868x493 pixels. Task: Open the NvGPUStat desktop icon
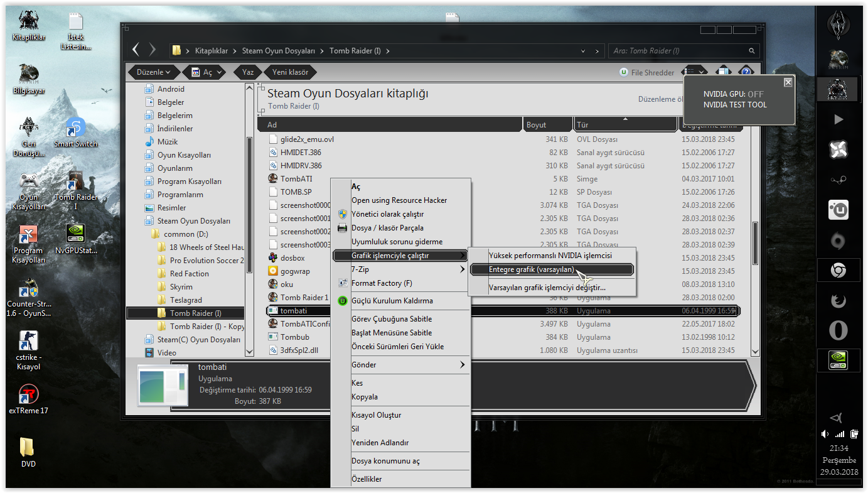click(x=75, y=239)
